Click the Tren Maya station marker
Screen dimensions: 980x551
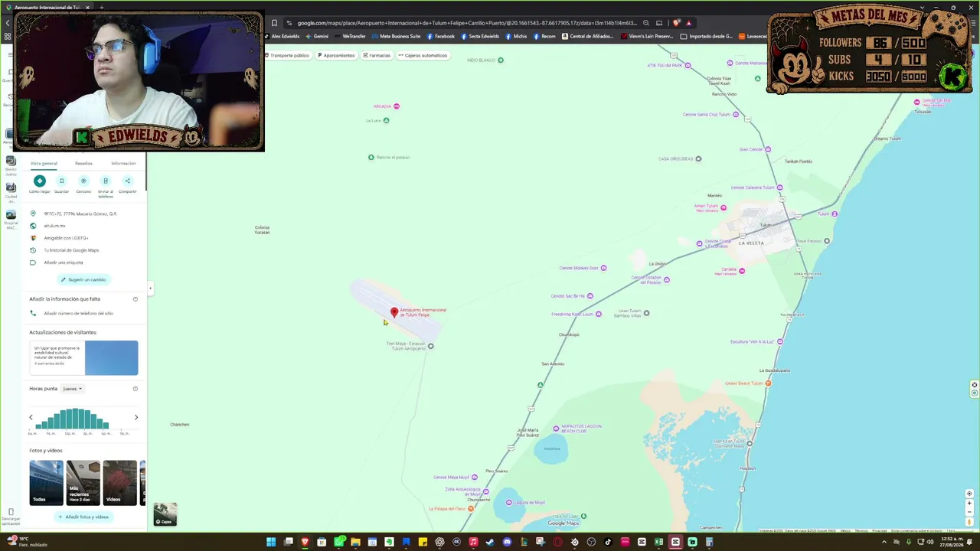430,346
